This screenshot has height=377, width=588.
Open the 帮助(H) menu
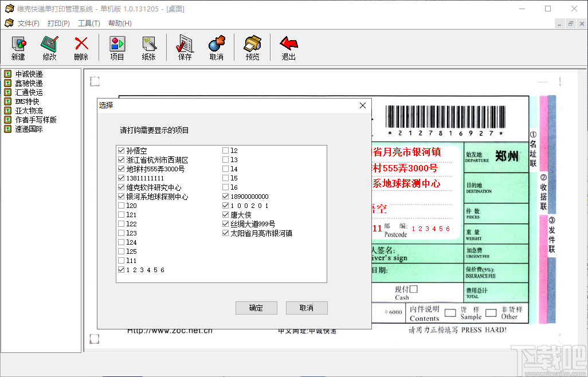[118, 23]
